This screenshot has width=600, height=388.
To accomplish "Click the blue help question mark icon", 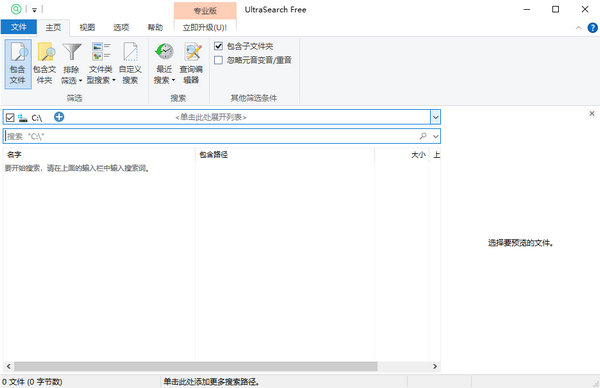I will point(592,28).
